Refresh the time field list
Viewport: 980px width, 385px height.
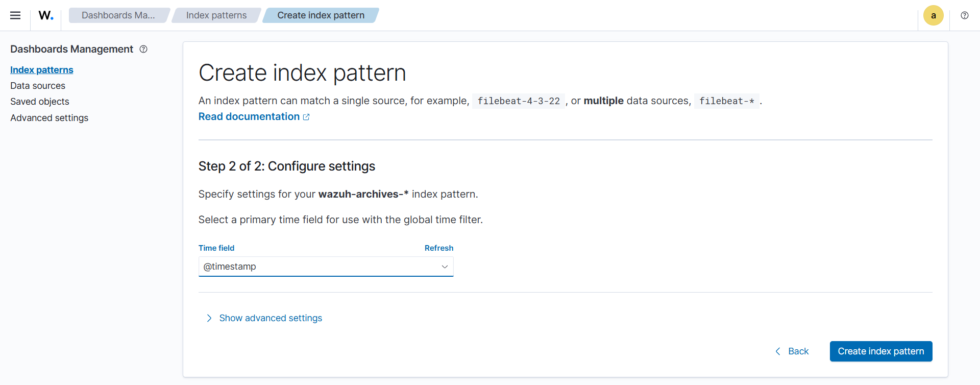[438, 248]
